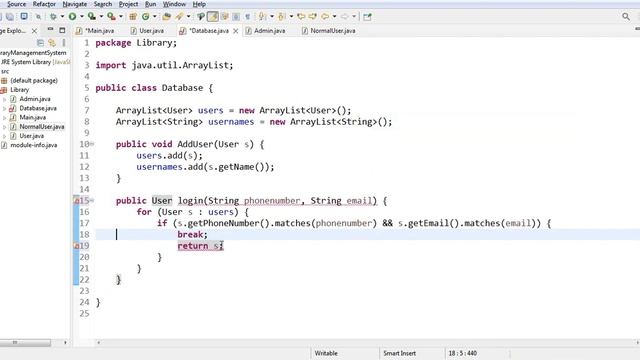Click the External Tools run icon
This screenshot has width=640, height=360.
[x=111, y=17]
